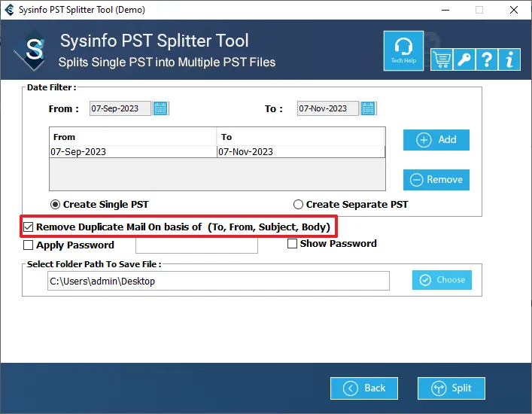
Task: Go Back to previous step
Action: pos(364,388)
